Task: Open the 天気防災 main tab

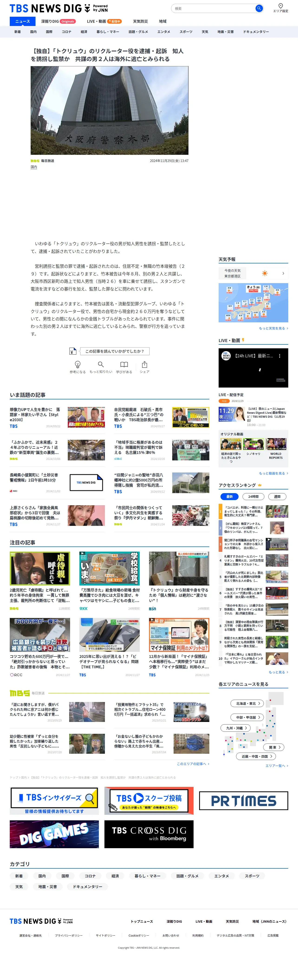Action: click(x=140, y=21)
